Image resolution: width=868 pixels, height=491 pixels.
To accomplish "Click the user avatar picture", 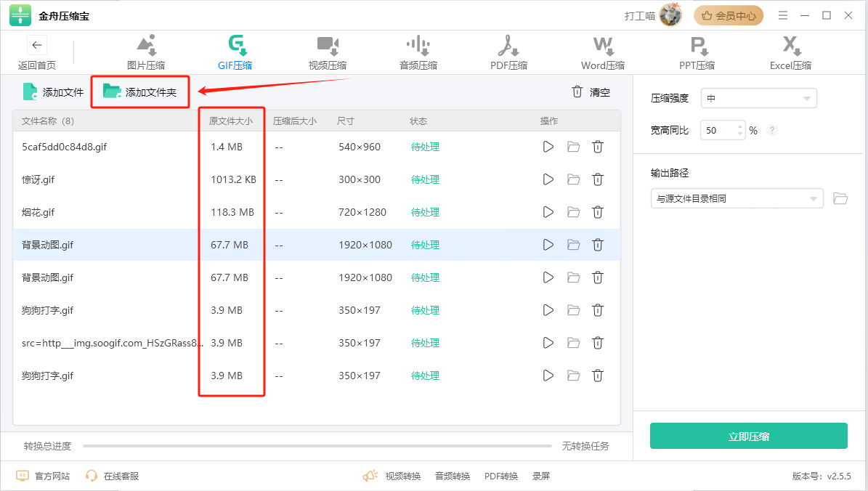I will [670, 15].
